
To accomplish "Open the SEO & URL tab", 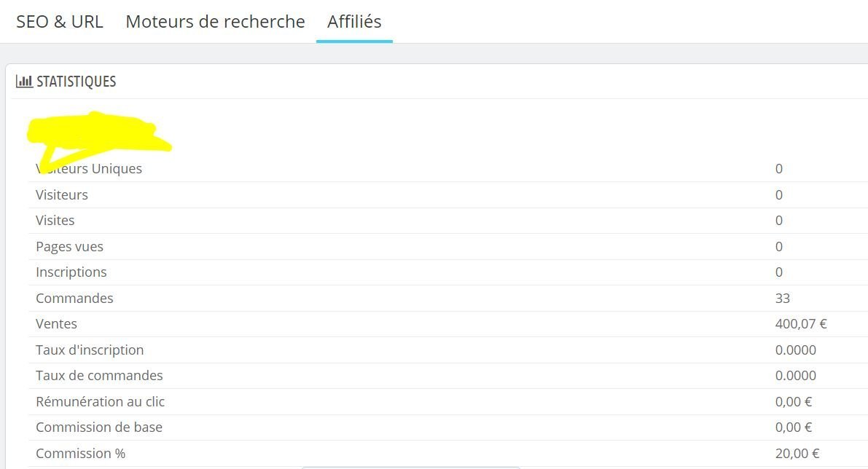I will point(60,22).
